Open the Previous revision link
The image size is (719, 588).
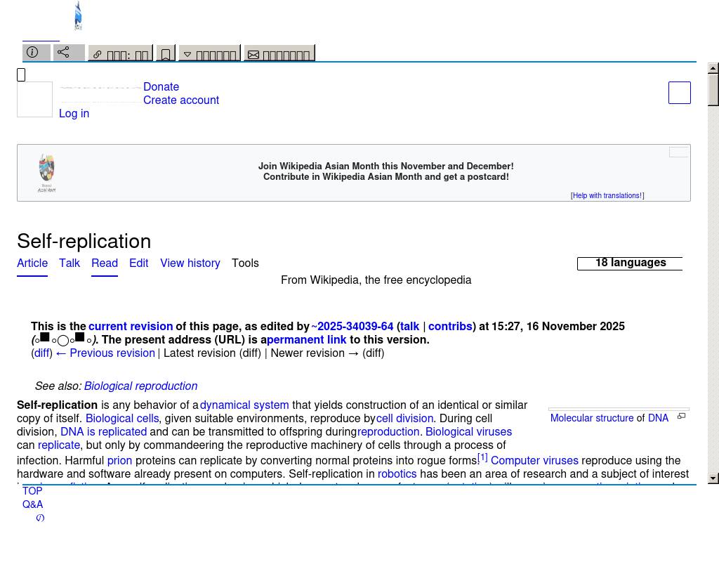click(x=112, y=353)
